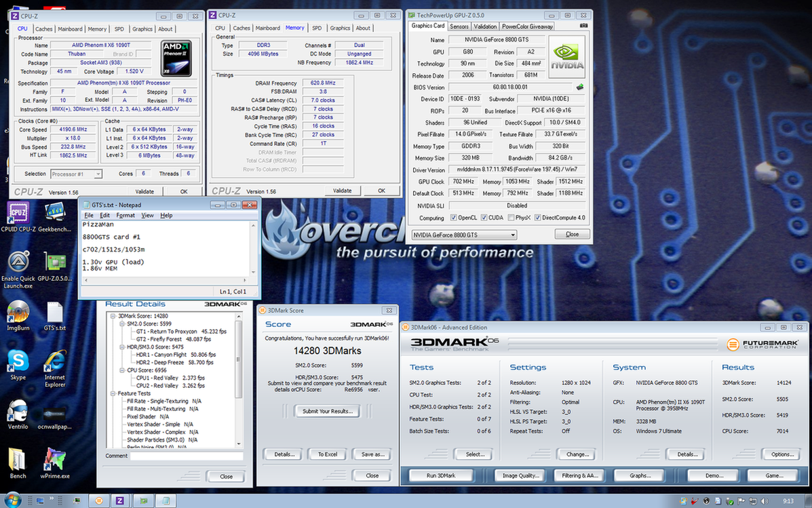Switch to CPU-Z via taskbar button
The height and width of the screenshot is (508, 812).
pos(119,501)
